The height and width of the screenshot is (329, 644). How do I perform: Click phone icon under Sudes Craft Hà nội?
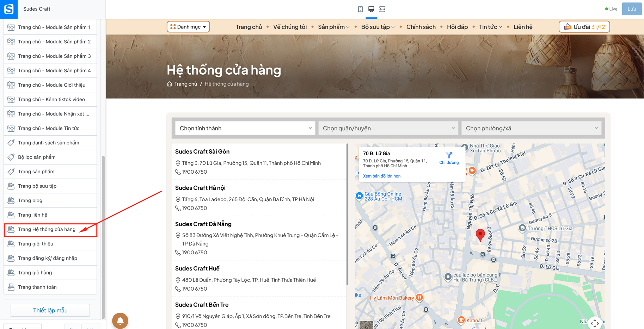click(178, 208)
